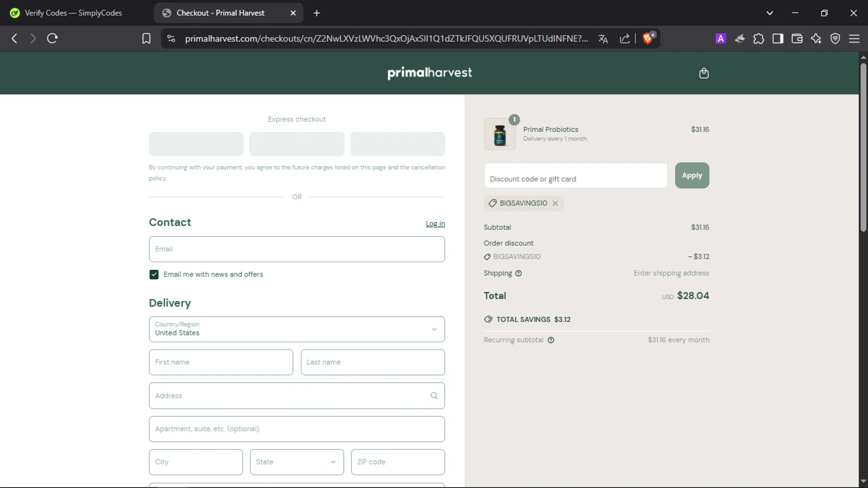Click the page vertical scrollbar
Viewport: 868px width, 488px height.
coord(863,147)
